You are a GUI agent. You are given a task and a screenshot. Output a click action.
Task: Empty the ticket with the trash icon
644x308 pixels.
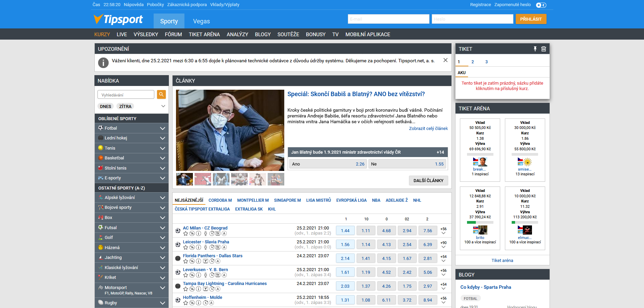tap(543, 49)
